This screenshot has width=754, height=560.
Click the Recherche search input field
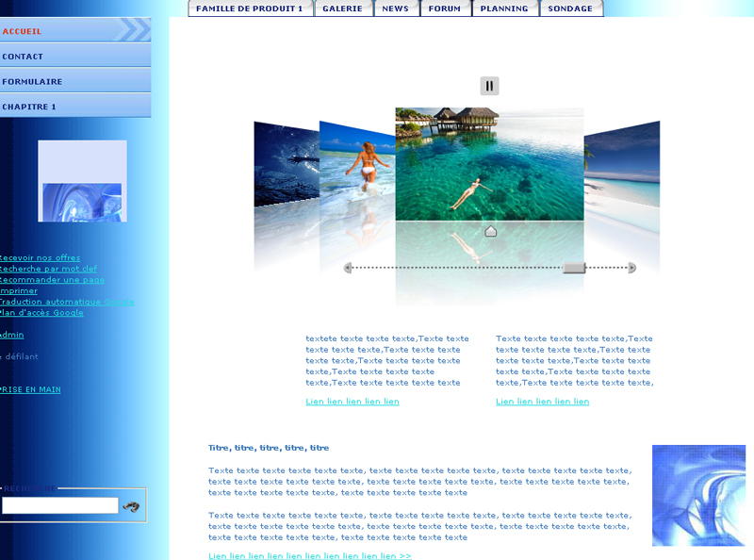pyautogui.click(x=59, y=506)
